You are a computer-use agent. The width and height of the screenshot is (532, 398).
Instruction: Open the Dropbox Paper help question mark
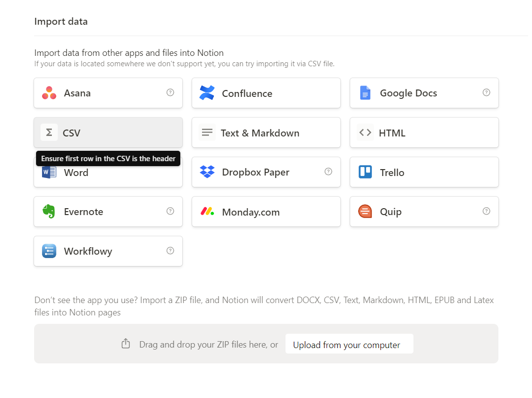[x=328, y=172]
